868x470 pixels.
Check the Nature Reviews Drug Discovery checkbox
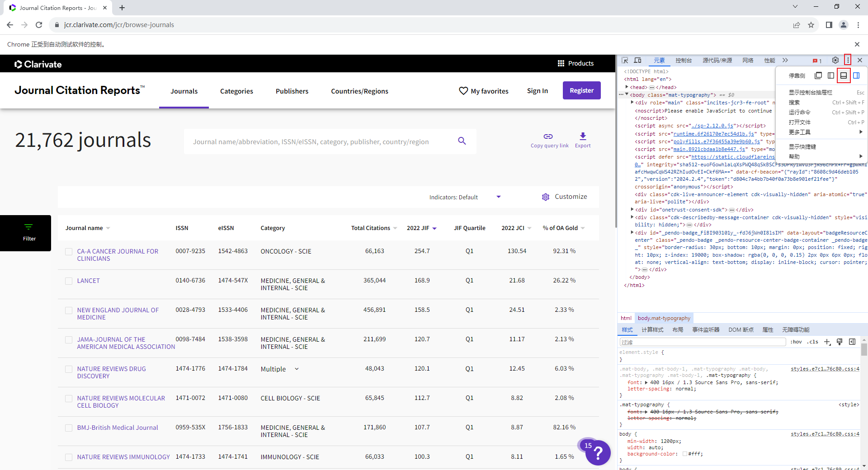[x=69, y=369]
